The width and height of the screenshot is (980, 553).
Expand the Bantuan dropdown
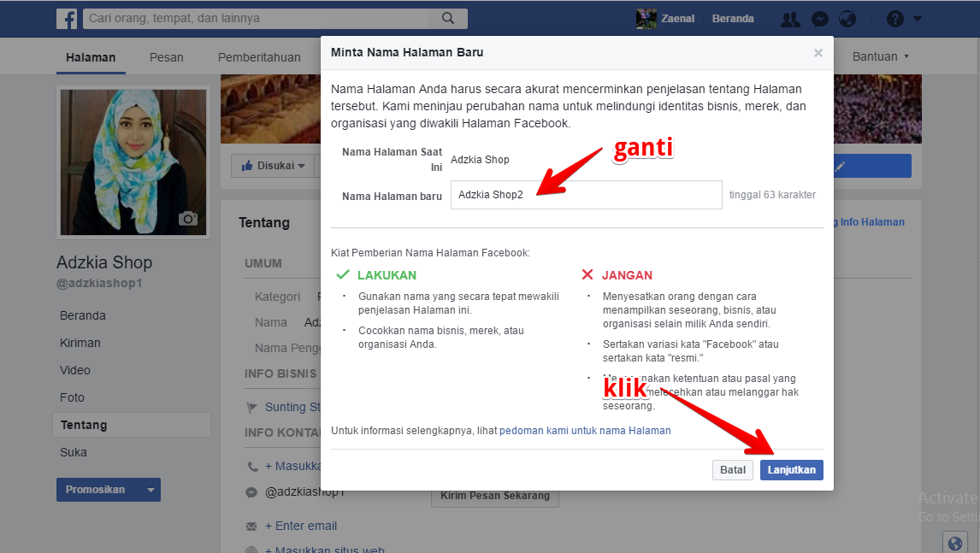pos(881,57)
